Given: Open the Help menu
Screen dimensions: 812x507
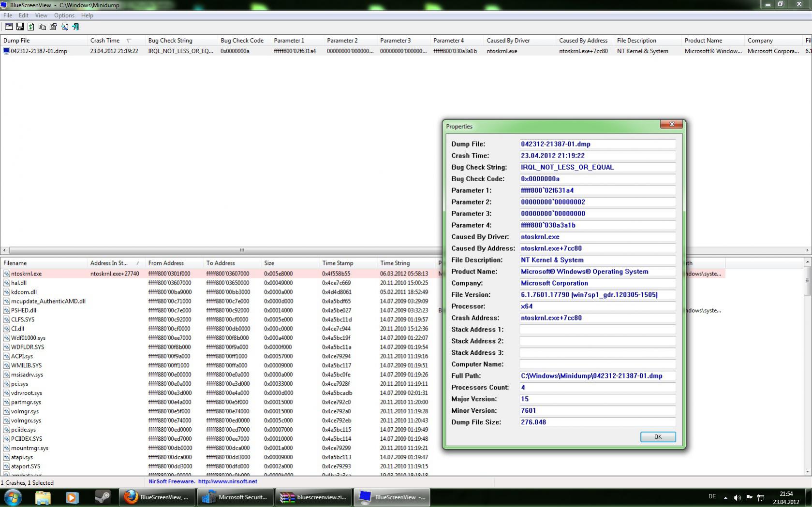Looking at the screenshot, I should (x=87, y=15).
